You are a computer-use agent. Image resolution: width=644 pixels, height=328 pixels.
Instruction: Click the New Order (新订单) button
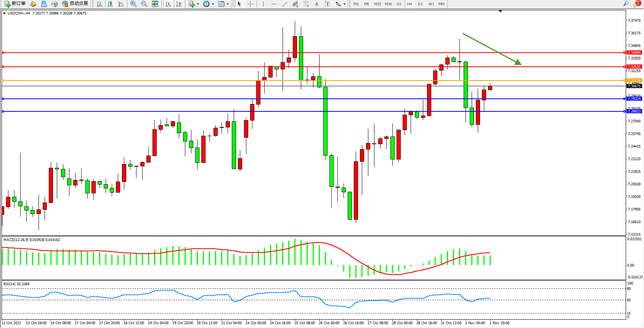click(15, 4)
